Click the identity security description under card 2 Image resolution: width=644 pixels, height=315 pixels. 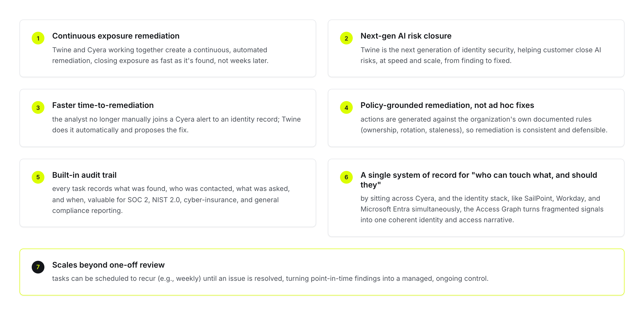tap(481, 55)
